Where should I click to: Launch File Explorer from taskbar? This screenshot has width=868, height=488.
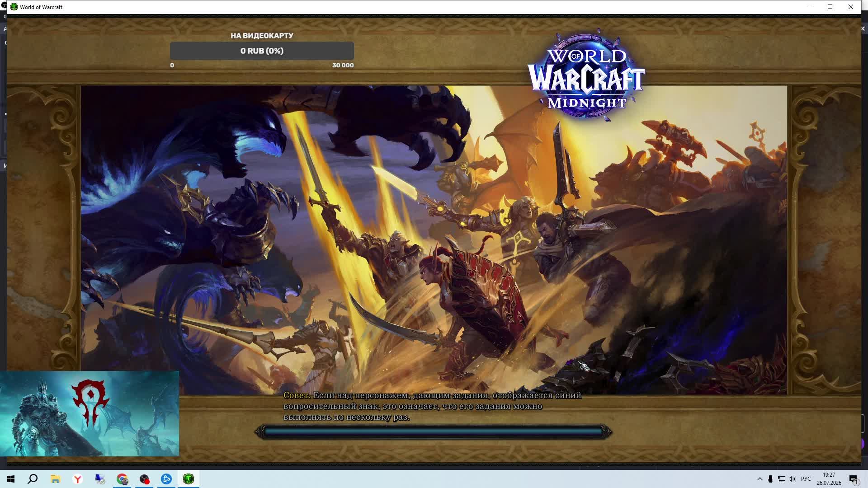click(55, 479)
